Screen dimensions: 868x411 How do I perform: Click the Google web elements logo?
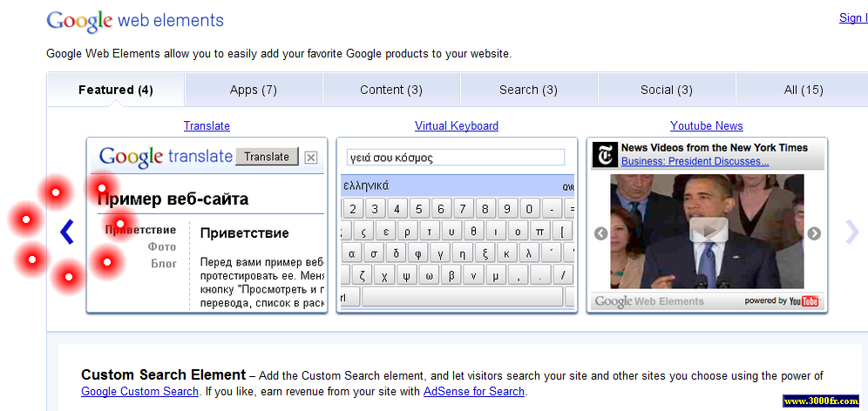click(135, 21)
